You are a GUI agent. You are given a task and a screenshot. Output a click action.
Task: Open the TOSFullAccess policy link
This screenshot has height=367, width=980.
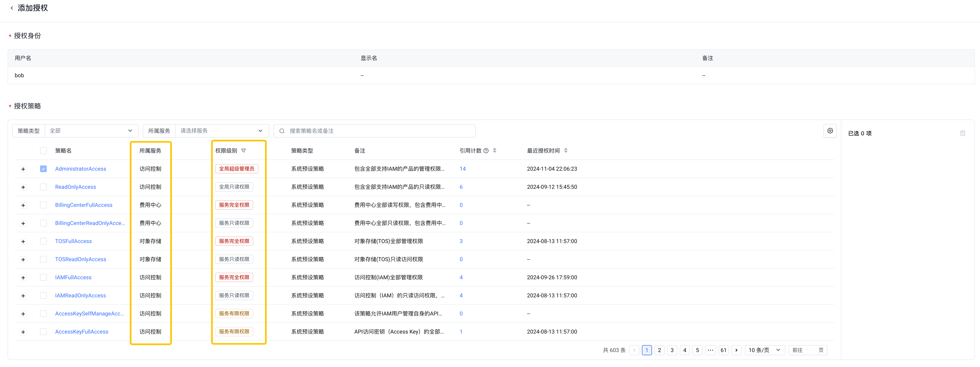[x=74, y=241]
